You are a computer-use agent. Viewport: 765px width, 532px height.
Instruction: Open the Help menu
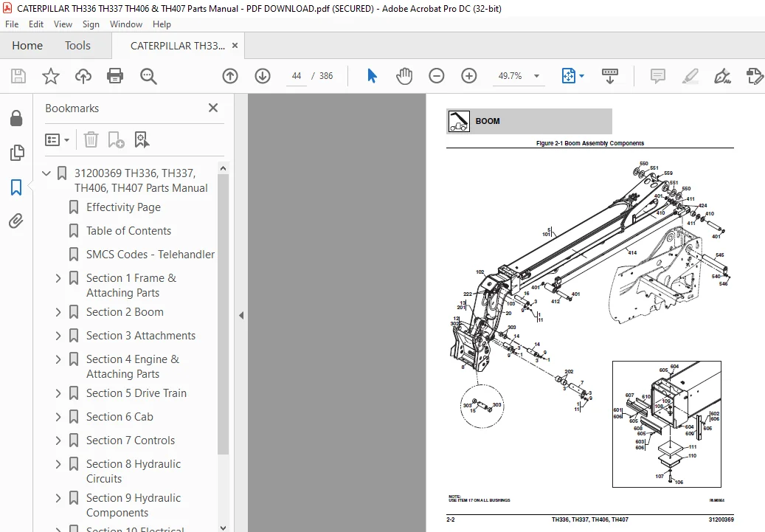click(162, 24)
